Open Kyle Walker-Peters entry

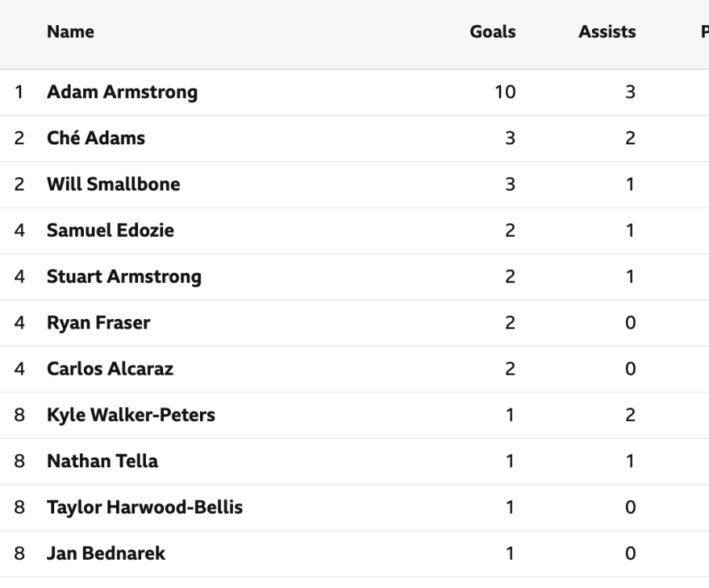click(x=131, y=416)
